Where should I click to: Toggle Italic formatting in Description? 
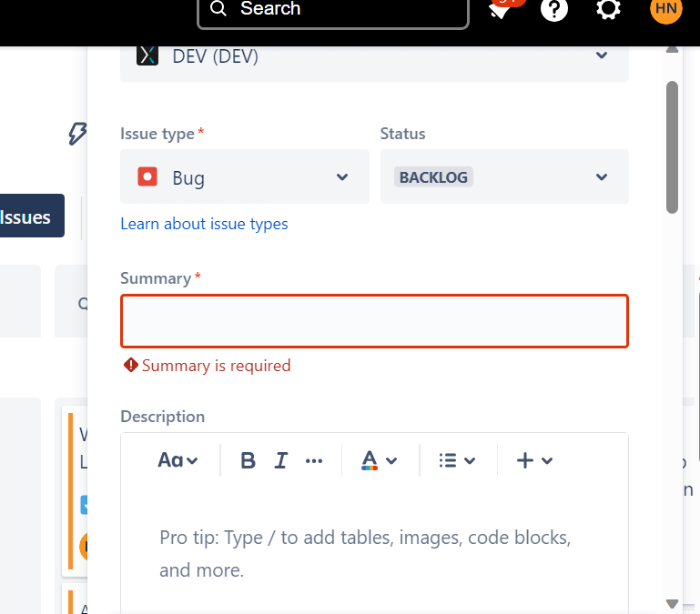(280, 460)
